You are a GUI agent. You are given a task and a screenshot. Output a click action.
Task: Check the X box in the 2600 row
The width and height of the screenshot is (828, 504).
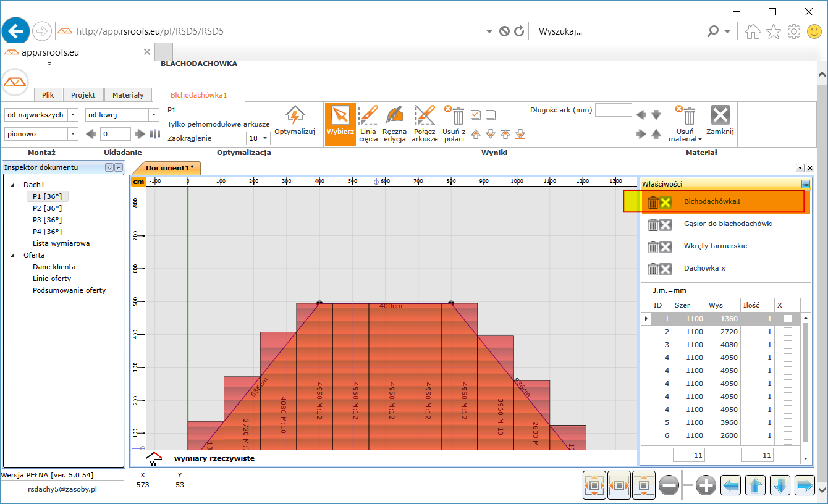tap(787, 435)
